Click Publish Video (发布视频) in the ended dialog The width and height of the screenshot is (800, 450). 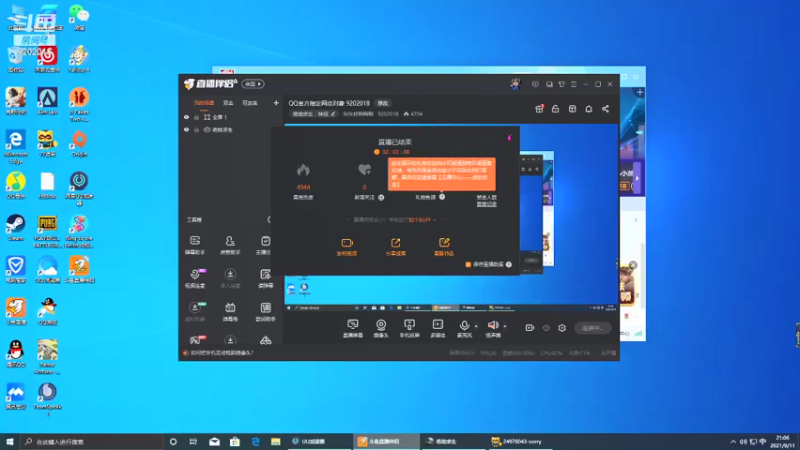[x=347, y=246]
